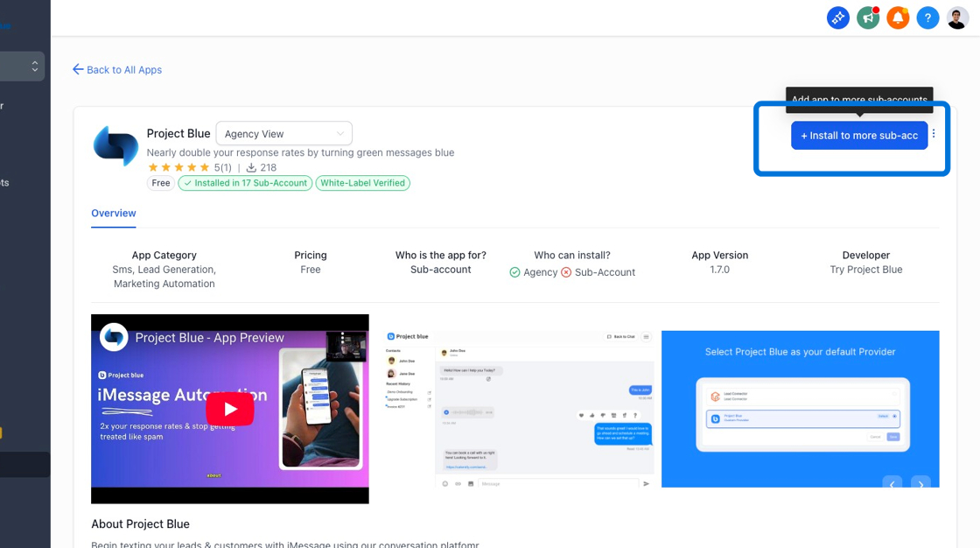Click the White-Label Verified badge

click(362, 183)
